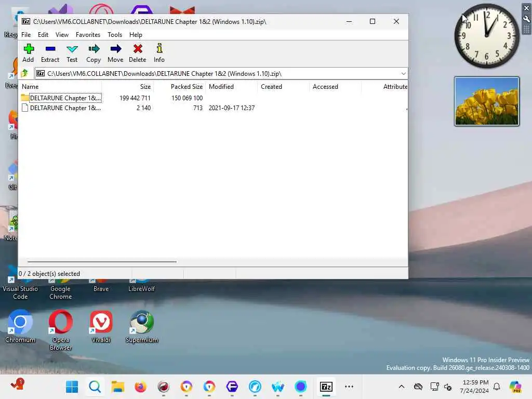
Task: Click the 7-Zip icon in title bar
Action: coord(26,21)
